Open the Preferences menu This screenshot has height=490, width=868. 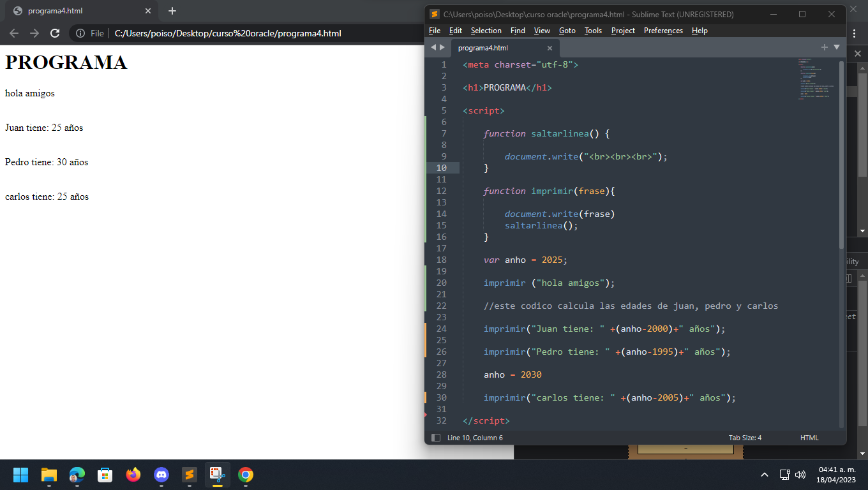(663, 31)
